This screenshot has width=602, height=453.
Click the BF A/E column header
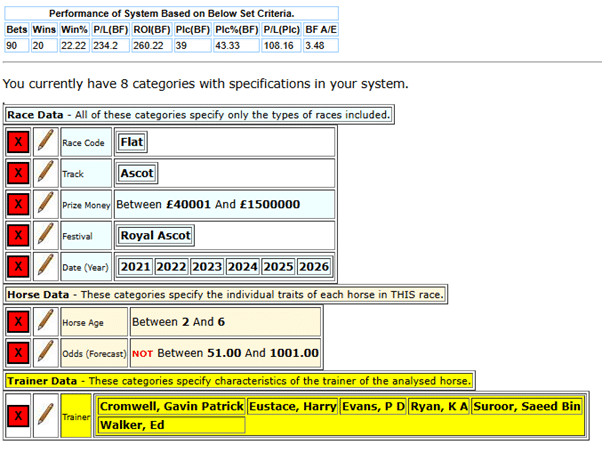tap(321, 30)
